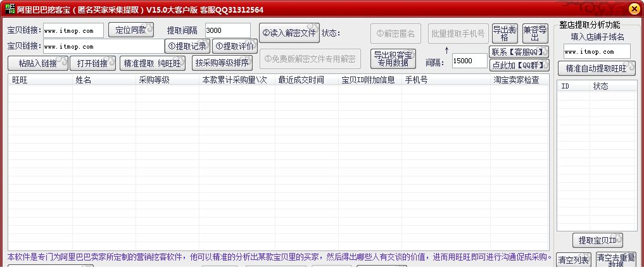The width and height of the screenshot is (644, 277).
Task: Click the 淘宝卖家检查 column header
Action: point(519,80)
